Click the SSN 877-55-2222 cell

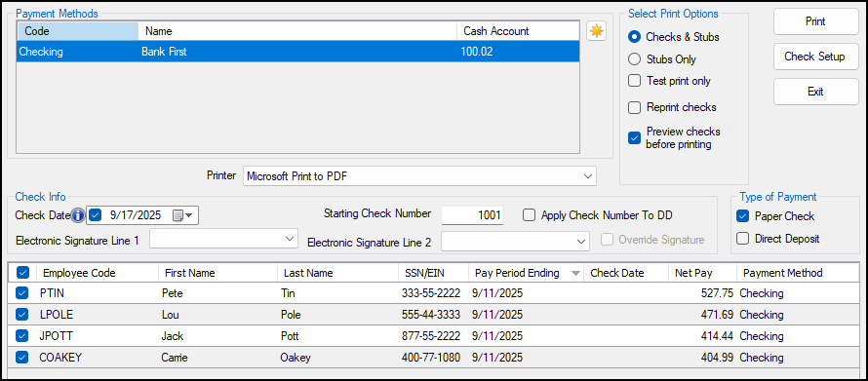coord(431,336)
